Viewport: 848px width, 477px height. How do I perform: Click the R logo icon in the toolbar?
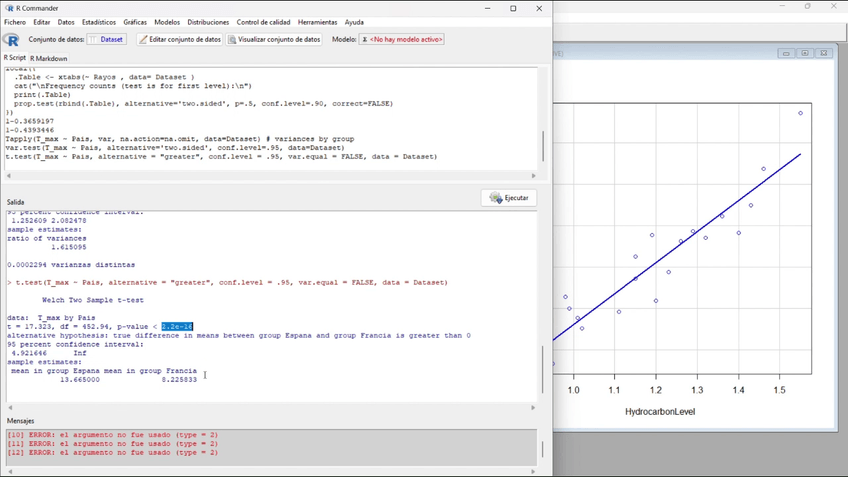click(x=12, y=40)
